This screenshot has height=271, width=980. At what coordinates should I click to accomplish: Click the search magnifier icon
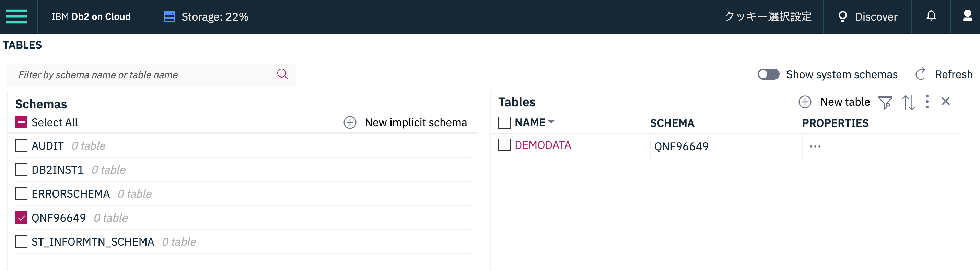coord(282,74)
